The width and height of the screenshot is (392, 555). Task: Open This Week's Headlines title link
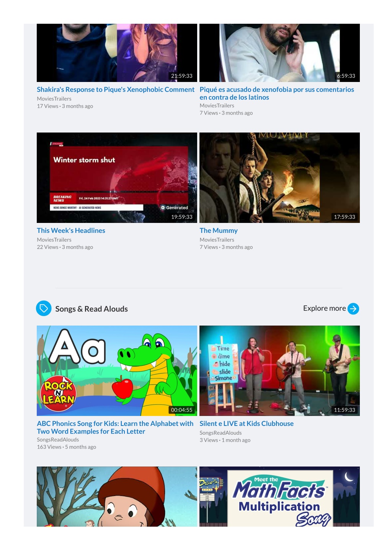pyautogui.click(x=71, y=231)
